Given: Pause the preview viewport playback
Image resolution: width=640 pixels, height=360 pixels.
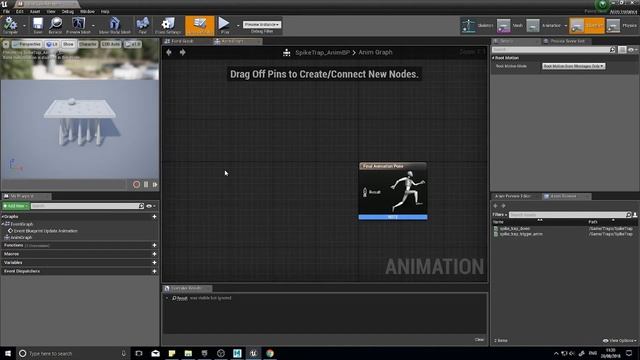Looking at the screenshot, I should 146,184.
